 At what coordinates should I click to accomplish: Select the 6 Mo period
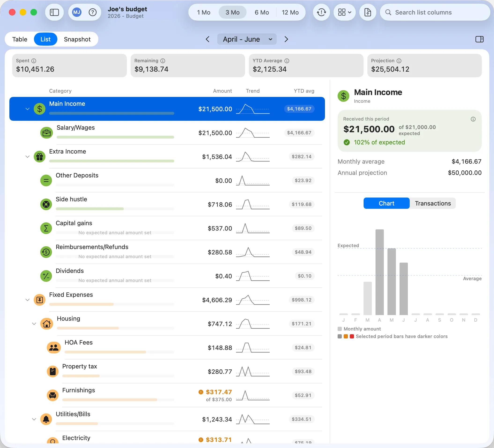262,12
